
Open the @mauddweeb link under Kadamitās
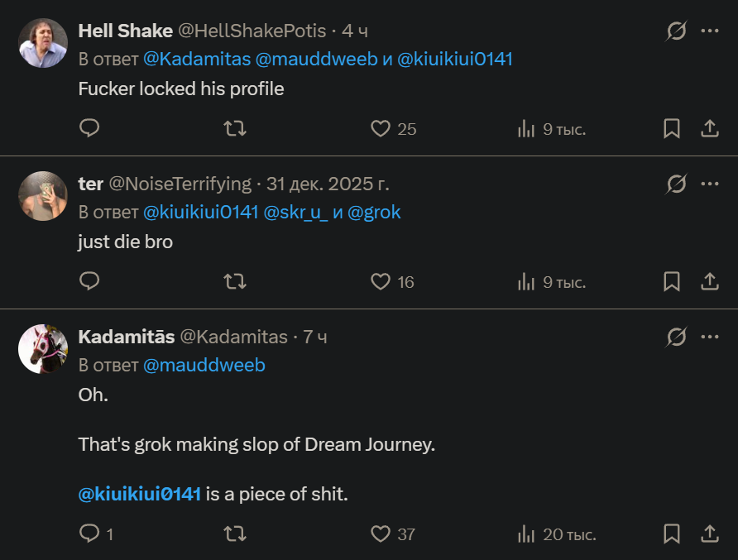[x=204, y=365]
